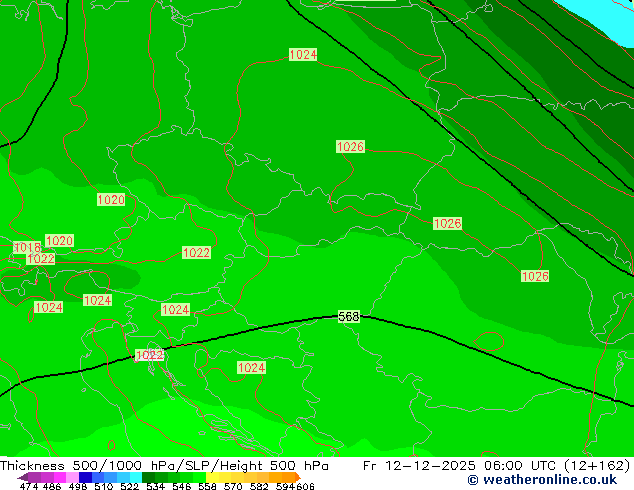Click the 568 height contour label
Image resolution: width=634 pixels, height=490 pixels.
point(349,317)
